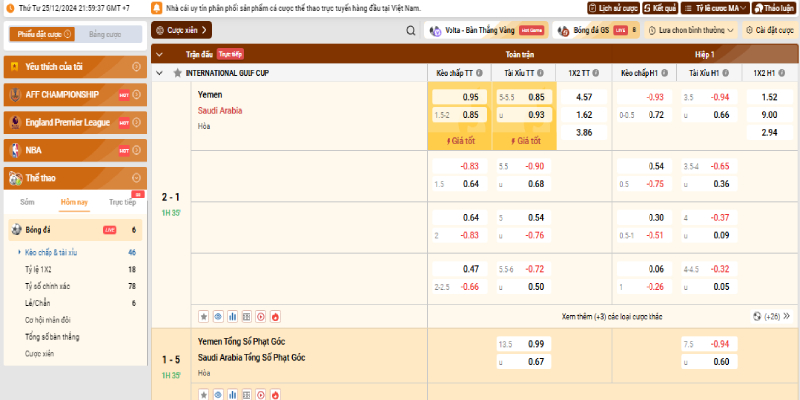Favorite the Yemen vs Saudi Arabia match star
Viewport: 800px width, 400px height.
[x=203, y=316]
